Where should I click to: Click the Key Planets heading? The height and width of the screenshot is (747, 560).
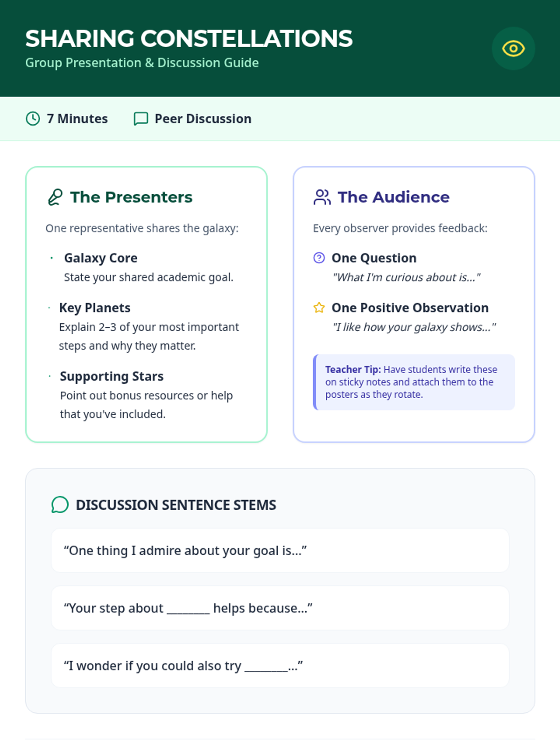95,308
